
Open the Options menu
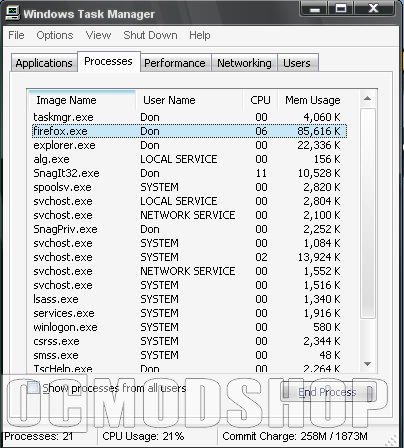55,35
